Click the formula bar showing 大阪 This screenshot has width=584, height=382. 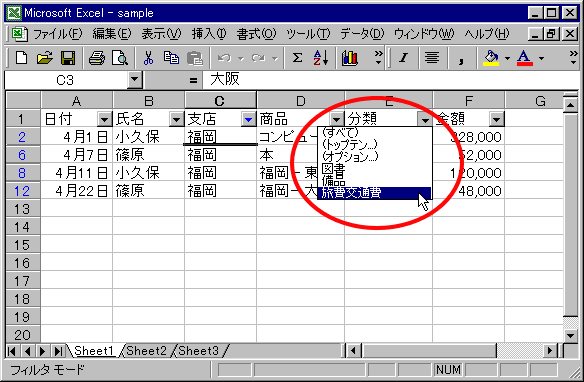[x=391, y=80]
